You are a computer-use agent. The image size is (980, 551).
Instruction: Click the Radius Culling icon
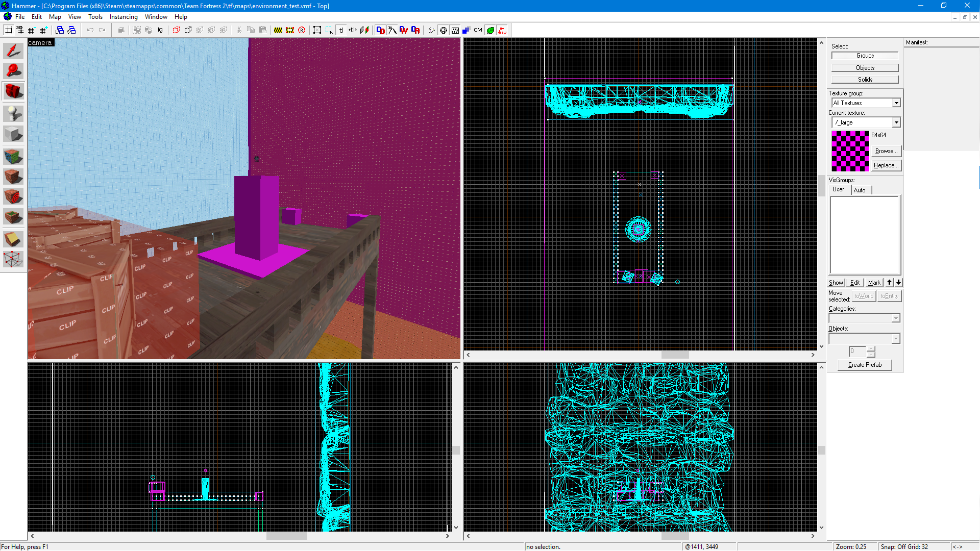pos(302,30)
